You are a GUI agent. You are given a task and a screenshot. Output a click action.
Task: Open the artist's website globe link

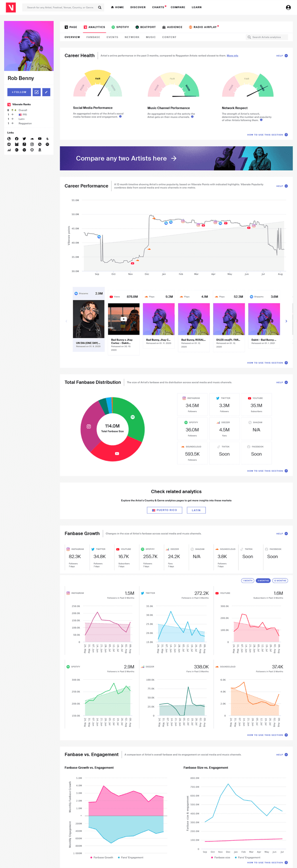tap(9, 139)
